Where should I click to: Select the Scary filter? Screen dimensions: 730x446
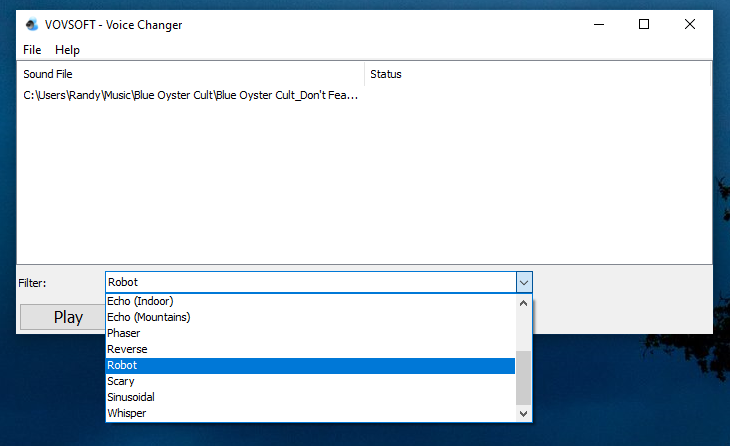click(x=311, y=381)
